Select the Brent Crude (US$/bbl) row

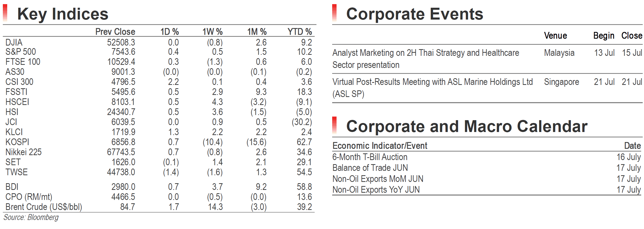pos(159,207)
